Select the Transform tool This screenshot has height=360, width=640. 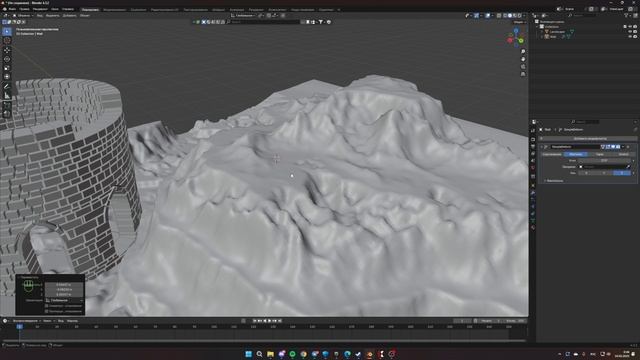click(x=7, y=77)
